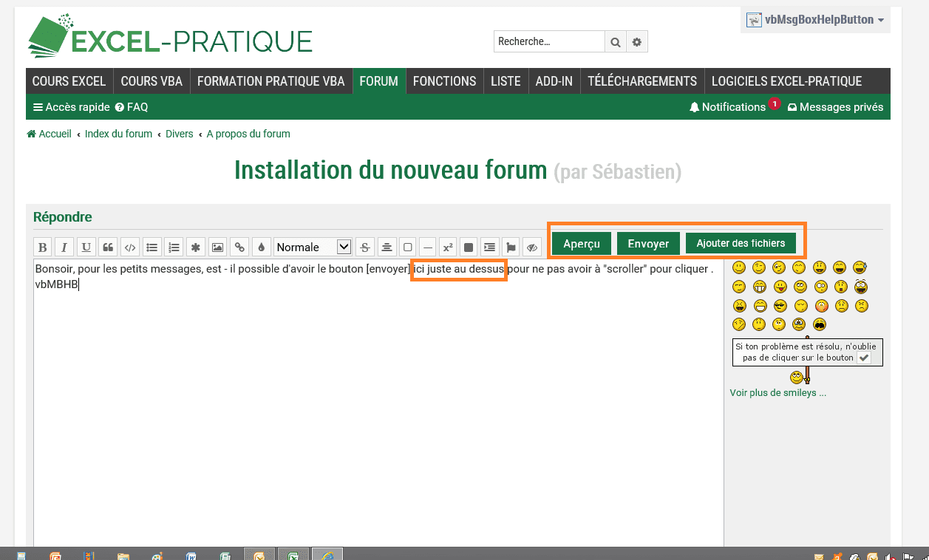This screenshot has width=929, height=560.
Task: Insert an image tag
Action: [x=217, y=247]
